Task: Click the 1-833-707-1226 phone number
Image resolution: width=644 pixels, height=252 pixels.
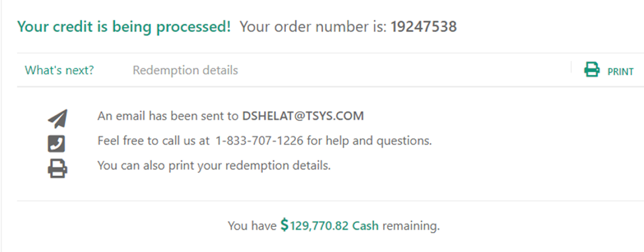Action: [x=260, y=141]
